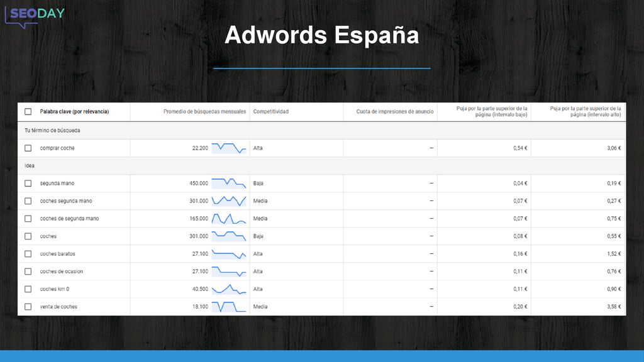The height and width of the screenshot is (362, 644).
Task: Click 'Media' competitiveness for 'venta de coches'
Action: (260, 307)
